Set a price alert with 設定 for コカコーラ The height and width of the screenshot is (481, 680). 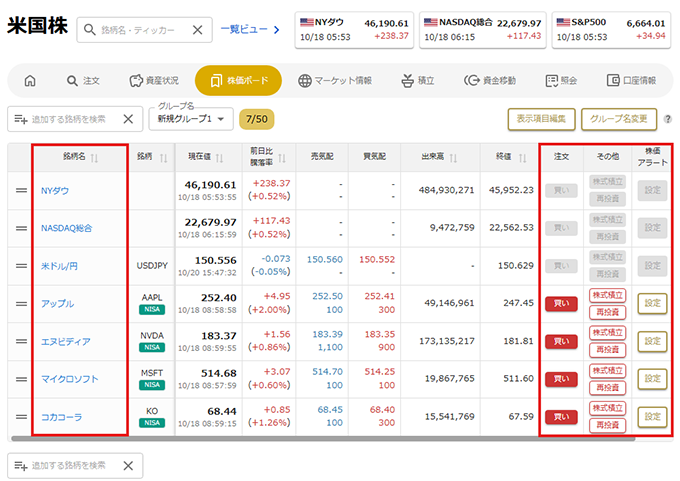click(652, 417)
